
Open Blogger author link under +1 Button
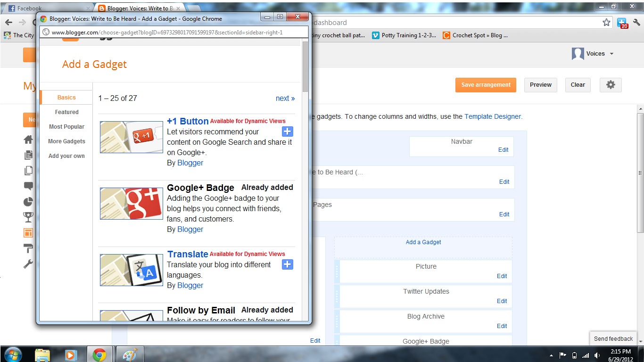[x=190, y=163]
